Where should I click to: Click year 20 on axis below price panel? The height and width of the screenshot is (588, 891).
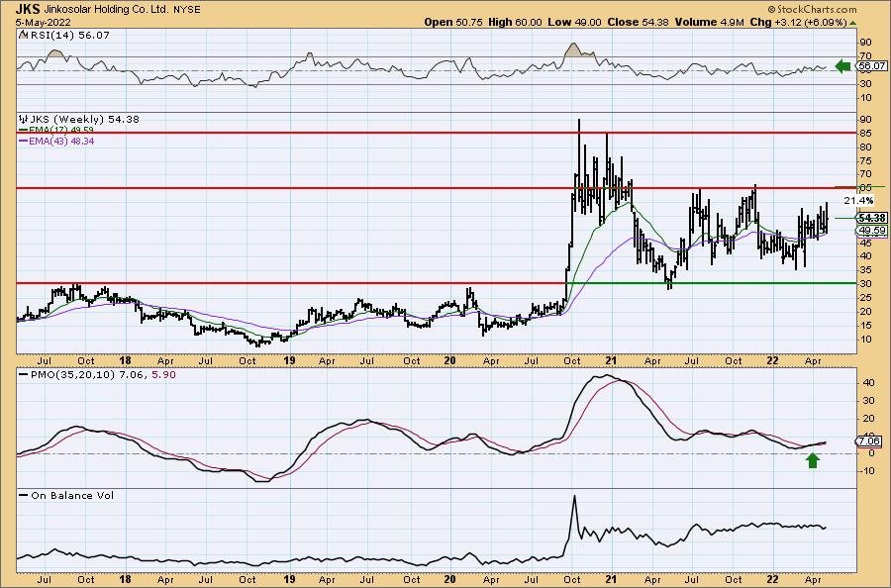pyautogui.click(x=449, y=360)
